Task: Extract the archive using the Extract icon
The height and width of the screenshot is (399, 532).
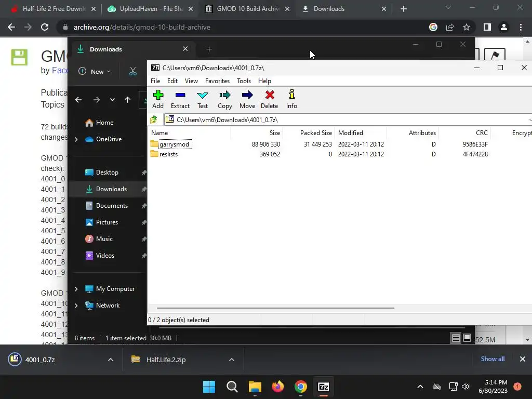Action: pyautogui.click(x=180, y=99)
